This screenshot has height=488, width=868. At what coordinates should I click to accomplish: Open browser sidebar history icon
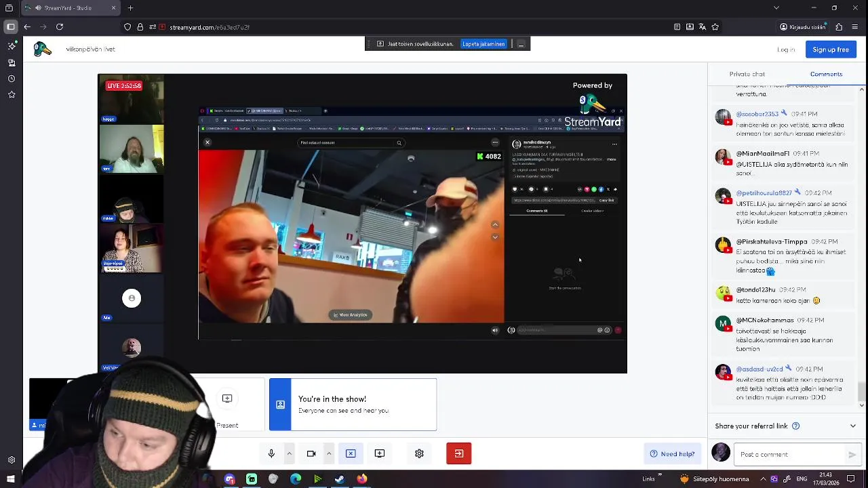pyautogui.click(x=12, y=79)
